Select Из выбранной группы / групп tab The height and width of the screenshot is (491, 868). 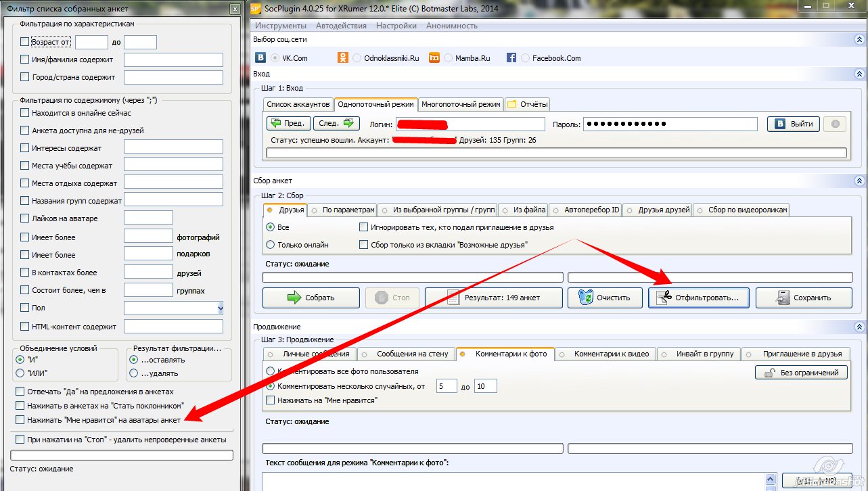tap(437, 210)
